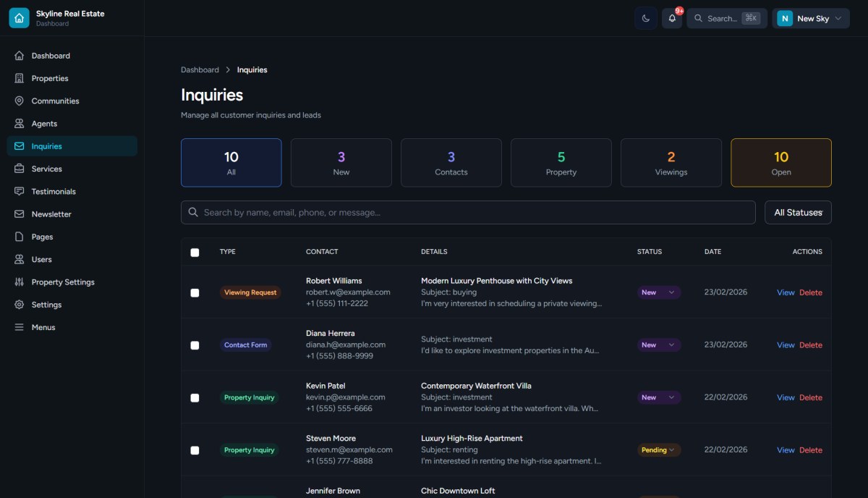Select the Property filter card
This screenshot has width=868, height=498.
[561, 163]
